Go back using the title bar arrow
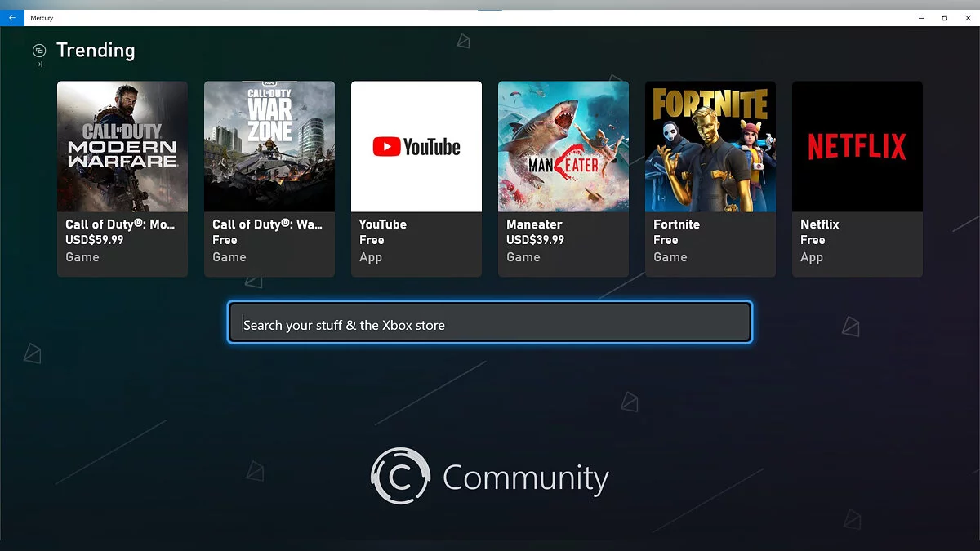 (x=11, y=17)
